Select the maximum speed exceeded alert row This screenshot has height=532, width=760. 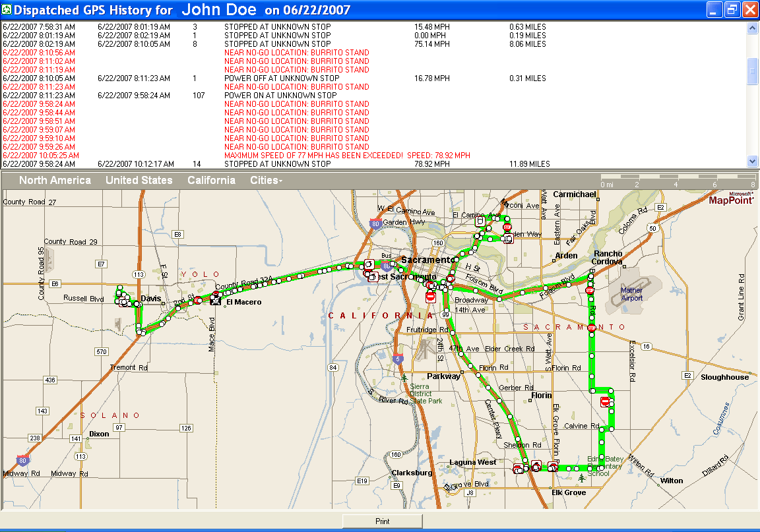(237, 156)
